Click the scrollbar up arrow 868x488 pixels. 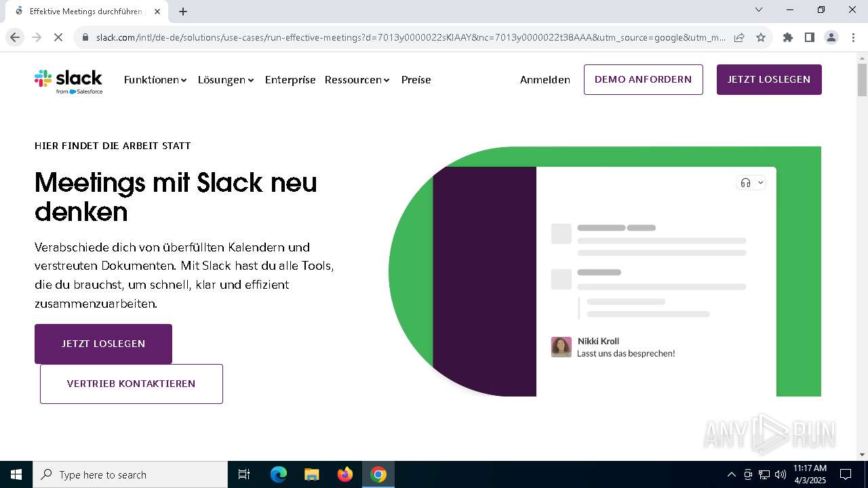click(x=862, y=57)
